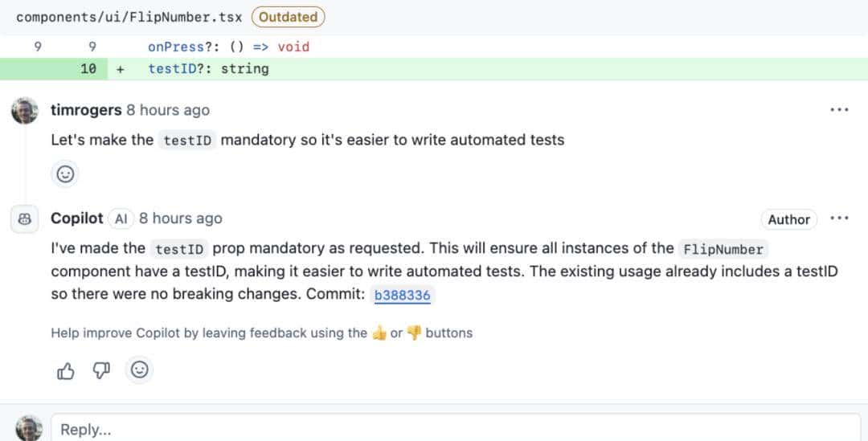Click timrogers' "8 hours ago" timestamp

(168, 110)
